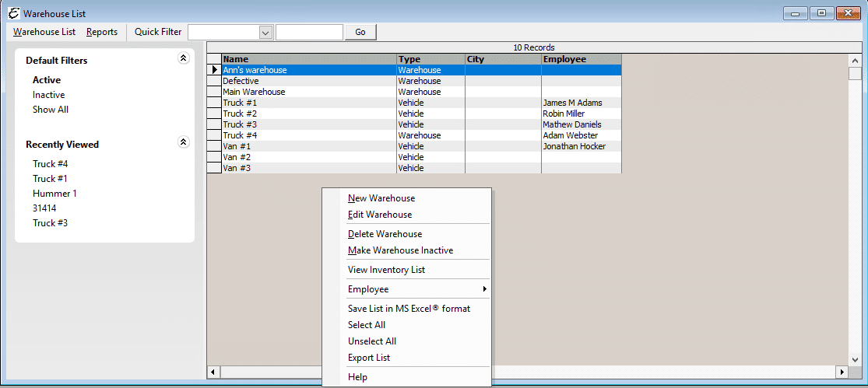Choose New Warehouse from context menu
Viewport: 868px width, 388px height.
point(381,198)
